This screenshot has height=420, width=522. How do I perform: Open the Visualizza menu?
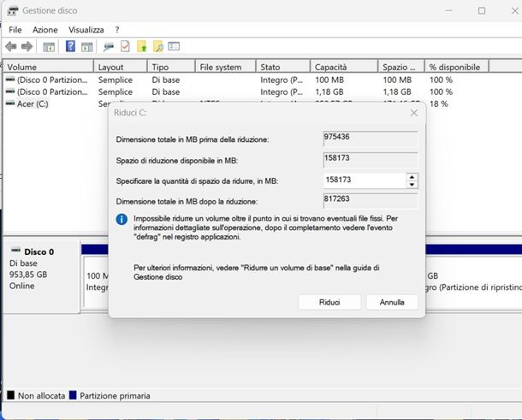coord(86,30)
